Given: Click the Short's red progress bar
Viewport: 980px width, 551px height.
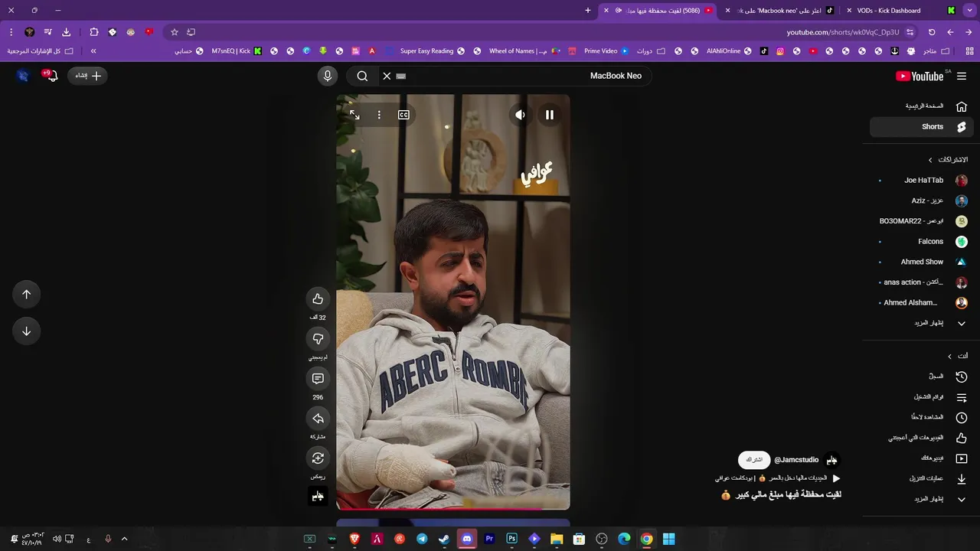Looking at the screenshot, I should 452,507.
